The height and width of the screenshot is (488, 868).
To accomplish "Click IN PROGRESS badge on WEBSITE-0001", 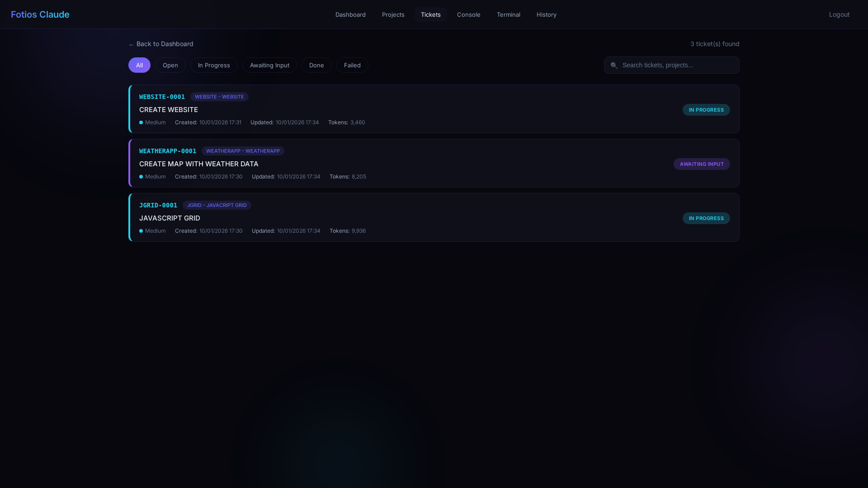I will [706, 110].
